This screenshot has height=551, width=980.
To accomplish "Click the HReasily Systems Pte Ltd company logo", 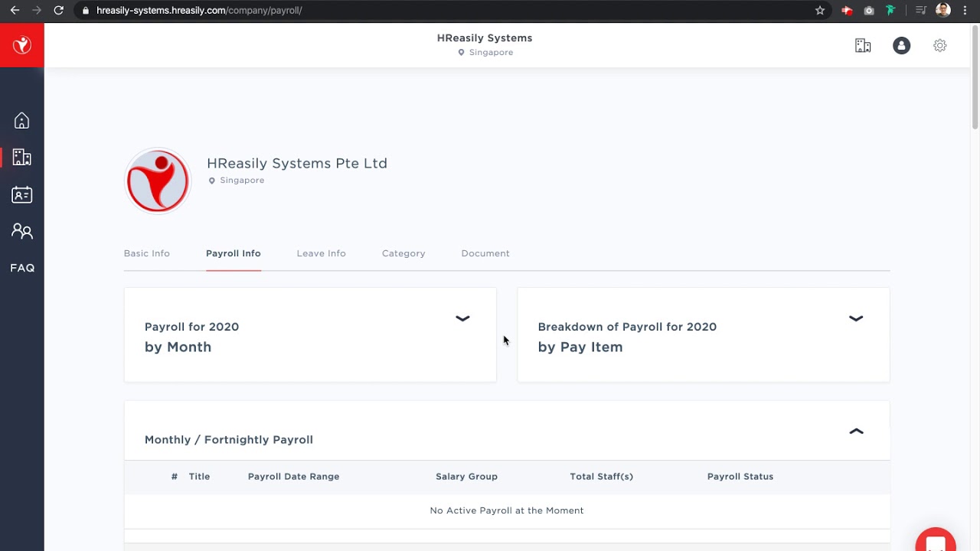I will (x=158, y=181).
